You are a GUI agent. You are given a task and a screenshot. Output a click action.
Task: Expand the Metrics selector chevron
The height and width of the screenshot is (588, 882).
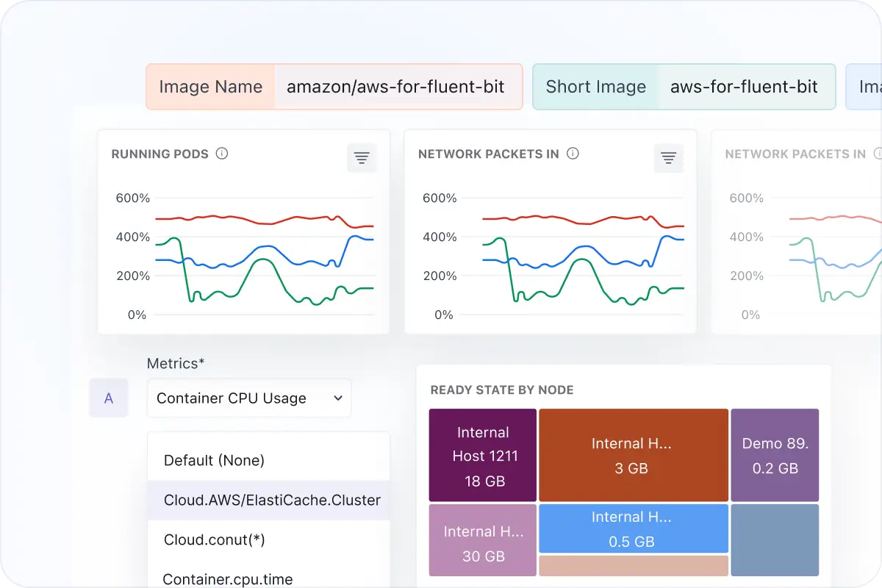[338, 398]
